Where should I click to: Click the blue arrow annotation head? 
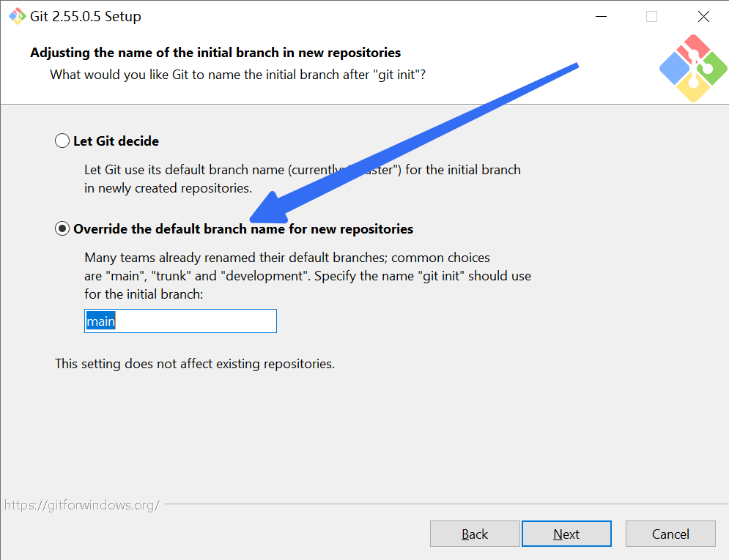[x=270, y=208]
